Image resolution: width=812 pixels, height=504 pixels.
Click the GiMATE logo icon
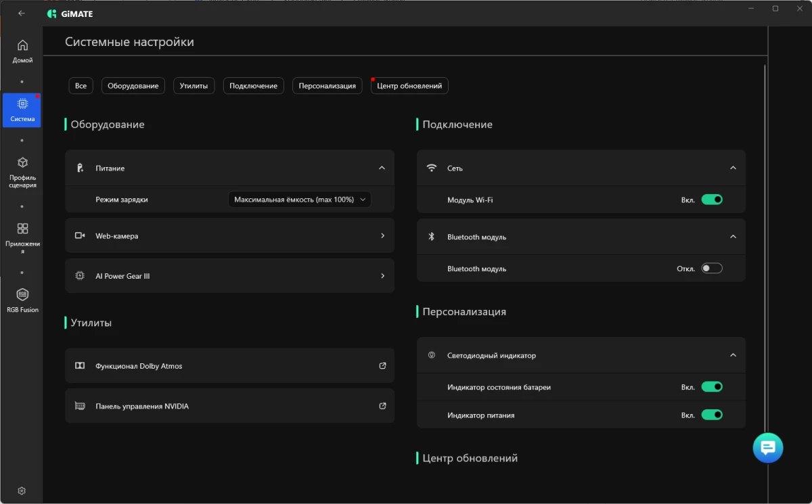(51, 14)
